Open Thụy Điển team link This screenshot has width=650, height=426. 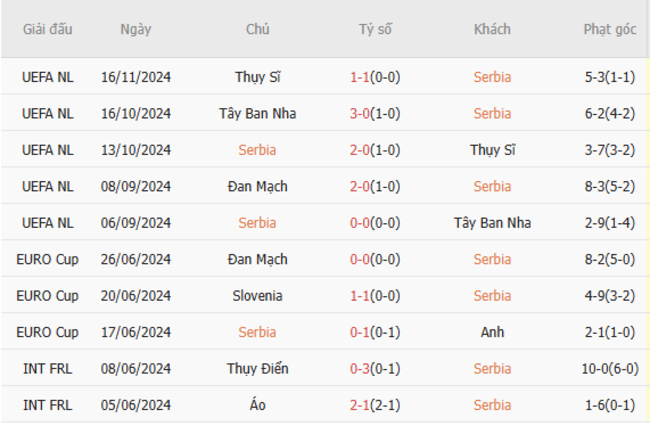[x=257, y=369]
